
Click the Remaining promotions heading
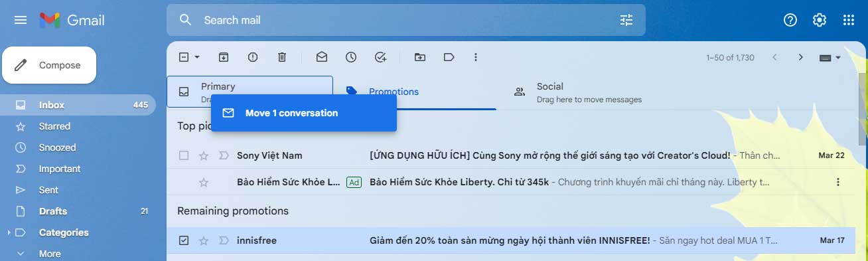[x=233, y=211]
